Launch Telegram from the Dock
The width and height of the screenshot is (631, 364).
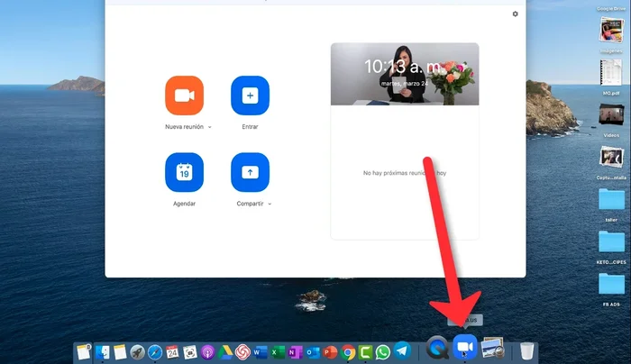click(401, 351)
